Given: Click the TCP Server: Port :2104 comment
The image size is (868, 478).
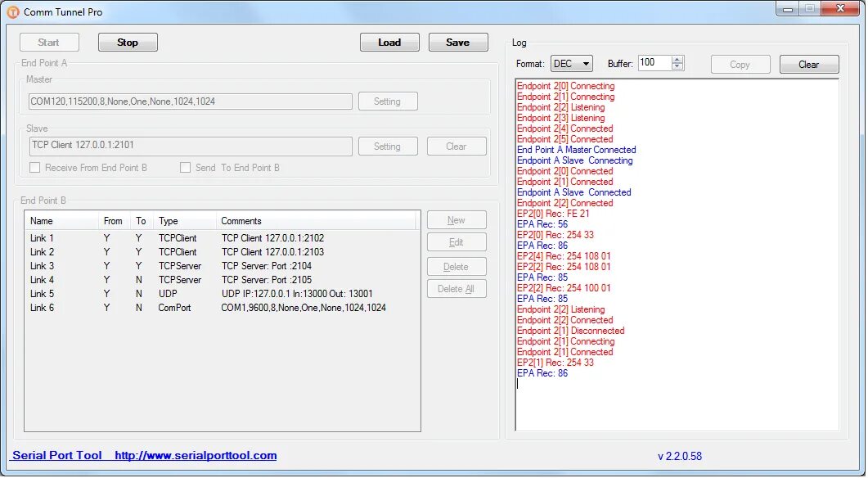Looking at the screenshot, I should pos(267,265).
